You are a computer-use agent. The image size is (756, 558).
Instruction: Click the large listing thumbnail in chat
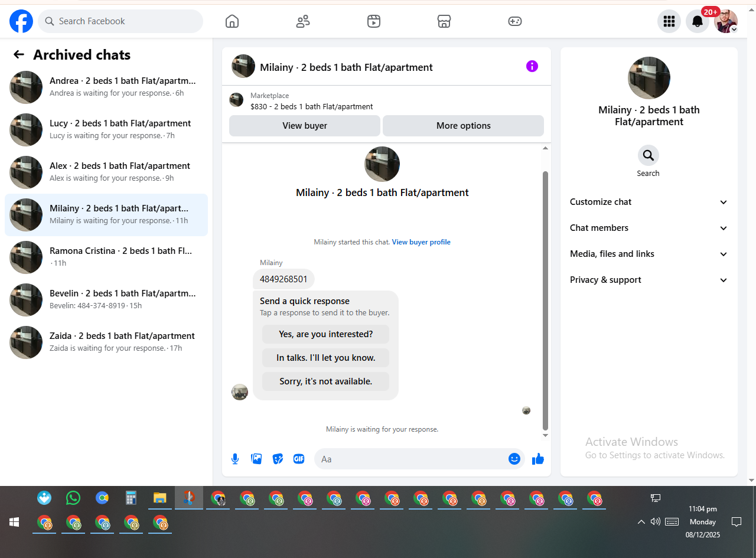click(x=382, y=164)
